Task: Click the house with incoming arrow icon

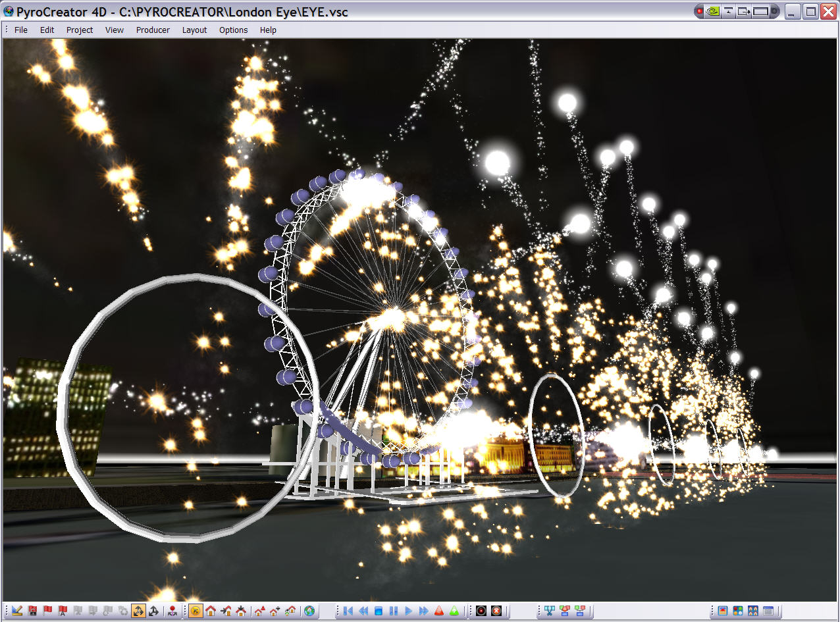Action: pos(226,611)
